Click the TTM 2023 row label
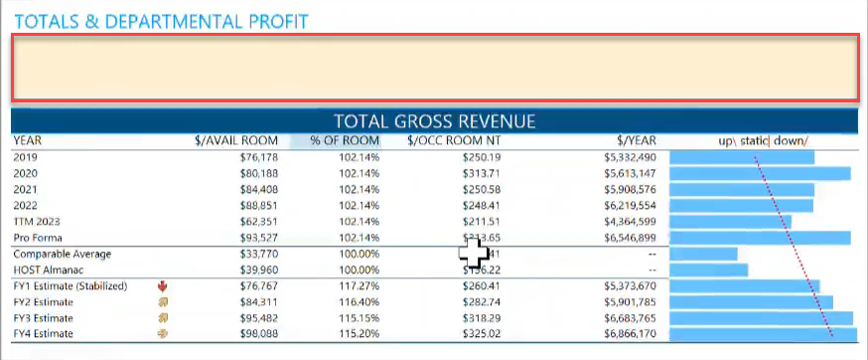Viewport: 868px width, 360px height. (37, 222)
